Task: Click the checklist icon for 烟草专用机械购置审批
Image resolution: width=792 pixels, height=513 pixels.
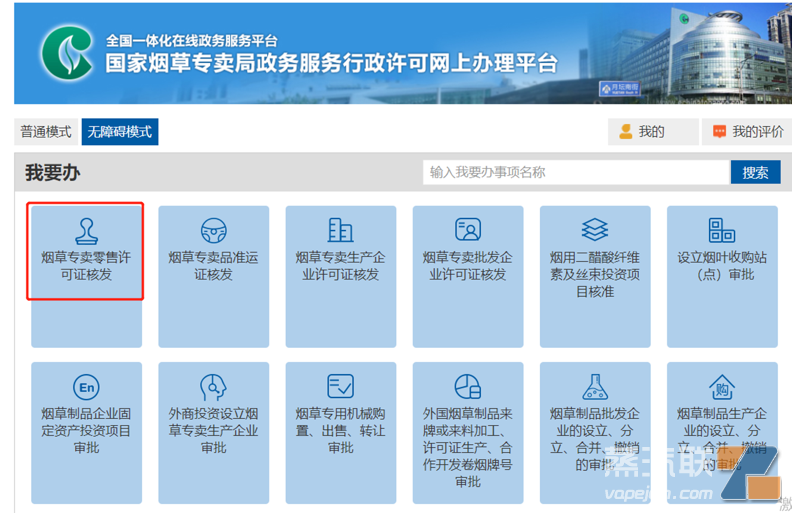Action: click(340, 386)
